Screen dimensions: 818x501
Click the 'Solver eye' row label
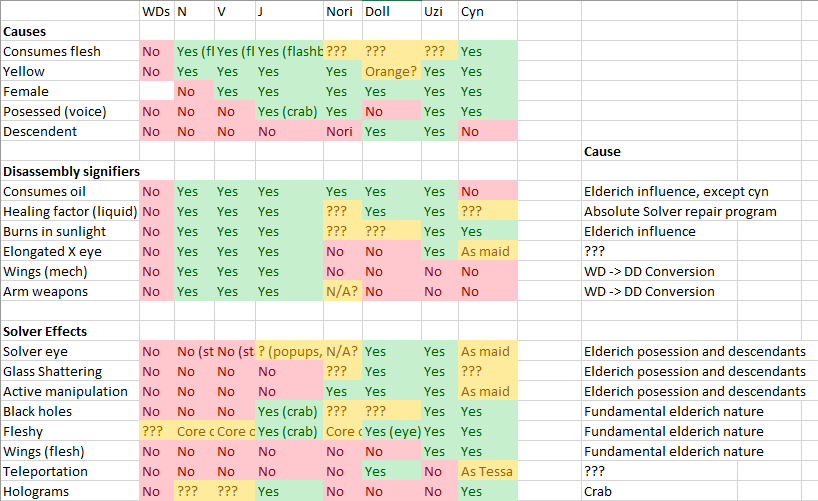(x=70, y=351)
